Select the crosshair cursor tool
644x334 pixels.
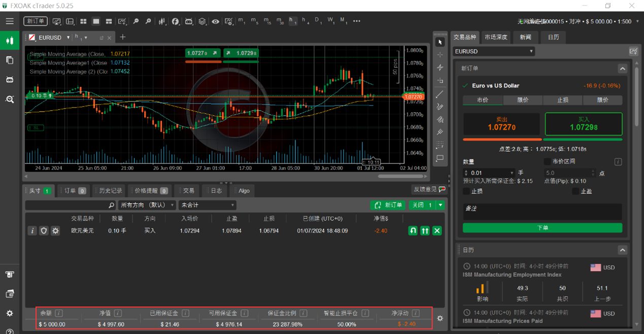[440, 55]
